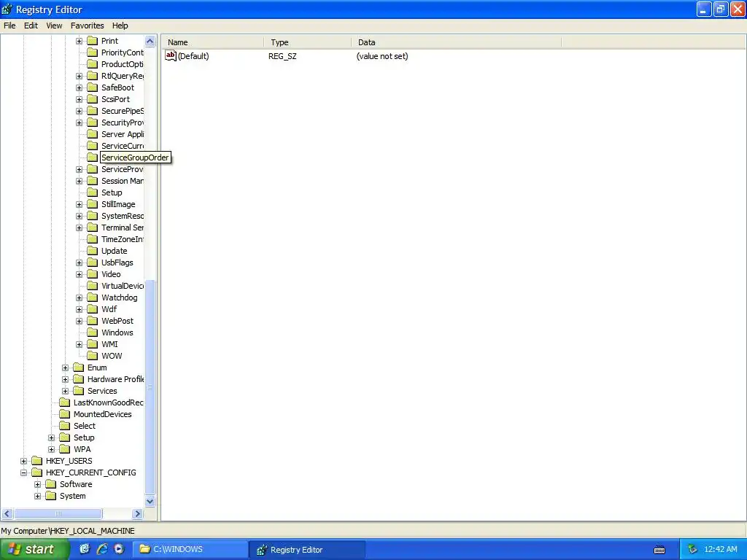Collapse the HKEY_CURRENT_CONFIG hive
747x560 pixels.
point(23,472)
